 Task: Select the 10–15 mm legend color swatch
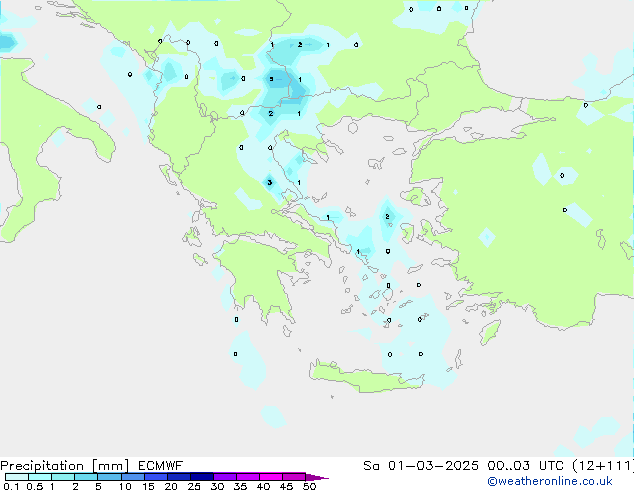(x=132, y=477)
